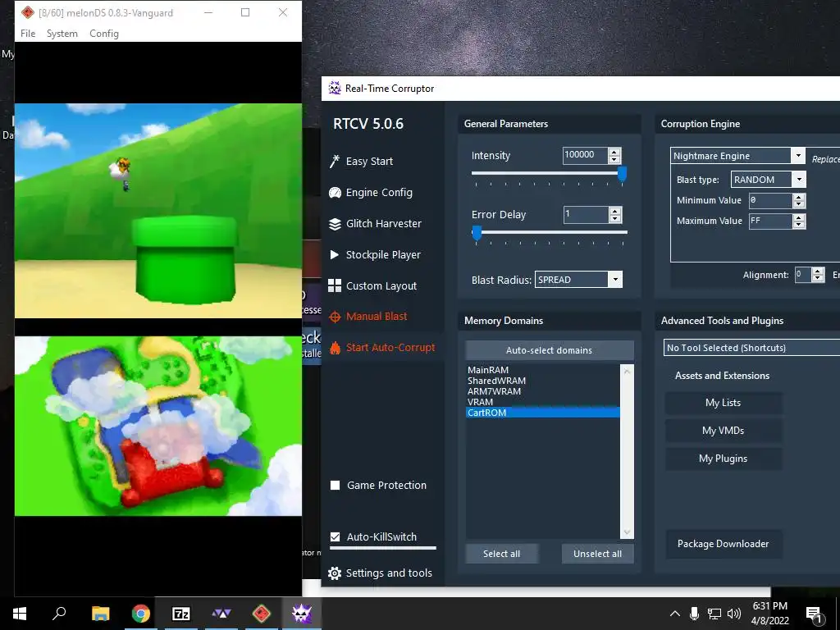Click the Error Delay slider handle
Viewport: 840px width, 630px height.
pyautogui.click(x=477, y=233)
